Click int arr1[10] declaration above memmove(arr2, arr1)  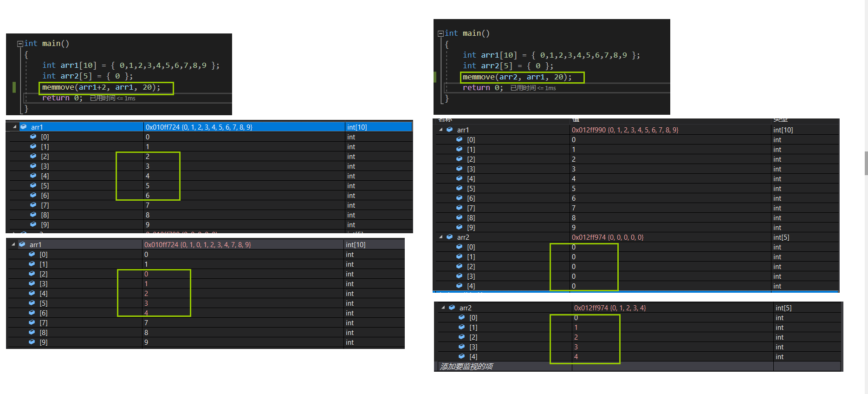point(551,55)
